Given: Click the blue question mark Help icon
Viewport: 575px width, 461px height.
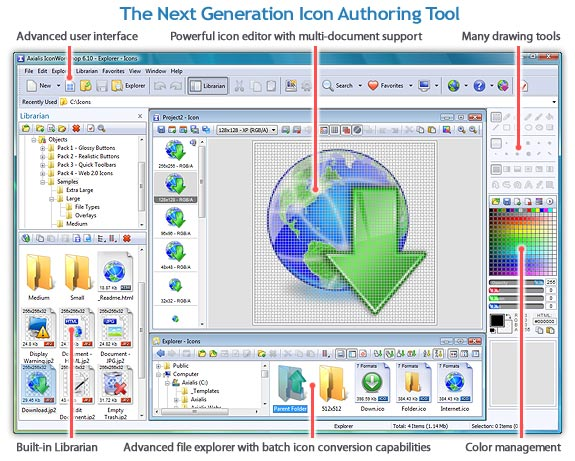Looking at the screenshot, I should (x=479, y=86).
